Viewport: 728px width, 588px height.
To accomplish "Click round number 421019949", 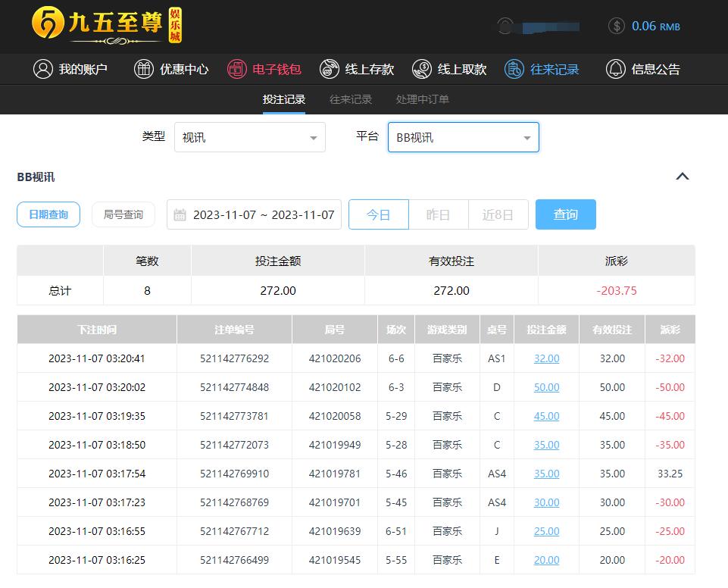I will pyautogui.click(x=335, y=445).
